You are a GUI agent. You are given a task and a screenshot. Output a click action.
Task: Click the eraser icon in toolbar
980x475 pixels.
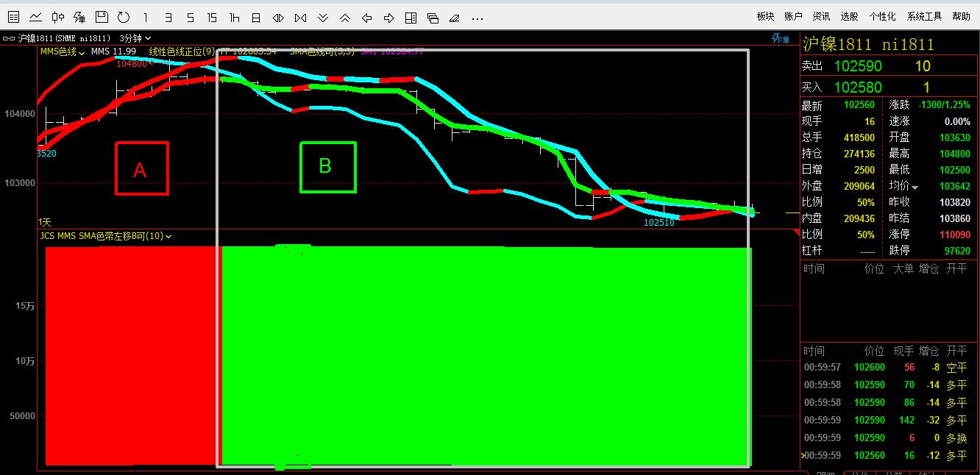pos(454,17)
